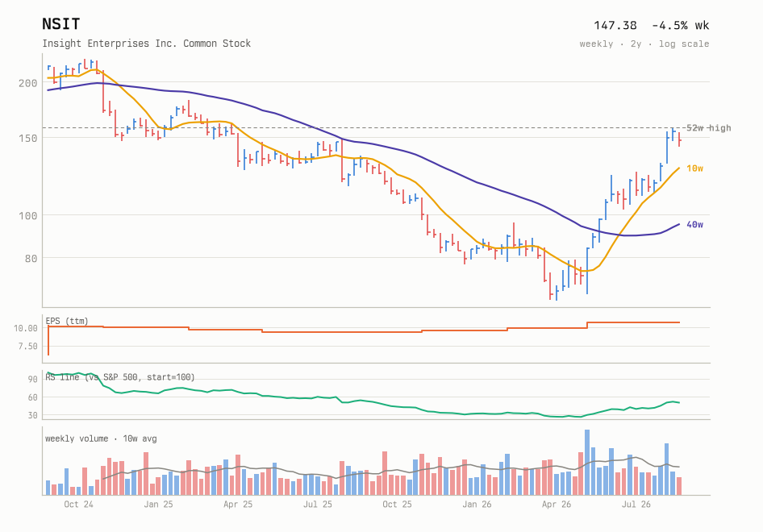This screenshot has height=532, width=763.
Task: Click the Oct 25 date axis label
Action: point(397,505)
